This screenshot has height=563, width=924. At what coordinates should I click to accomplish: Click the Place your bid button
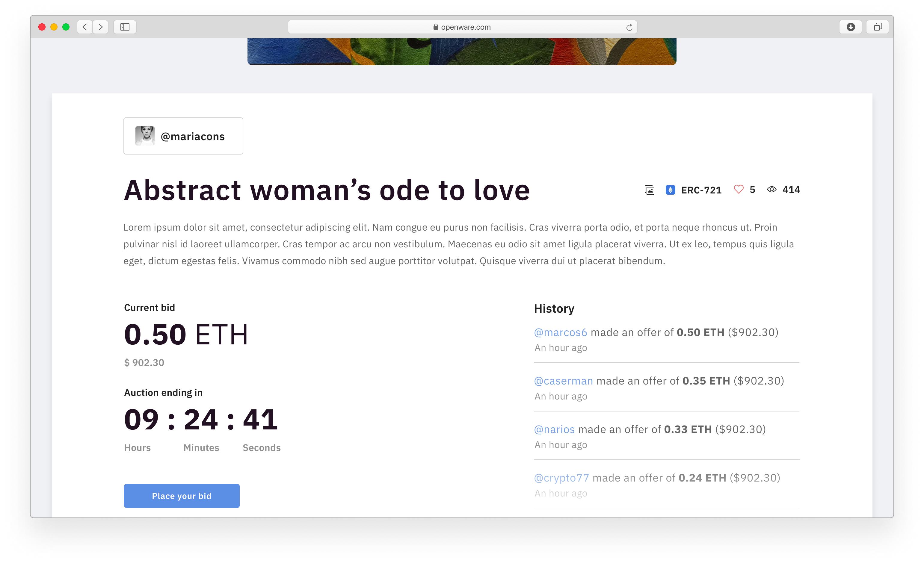click(182, 496)
